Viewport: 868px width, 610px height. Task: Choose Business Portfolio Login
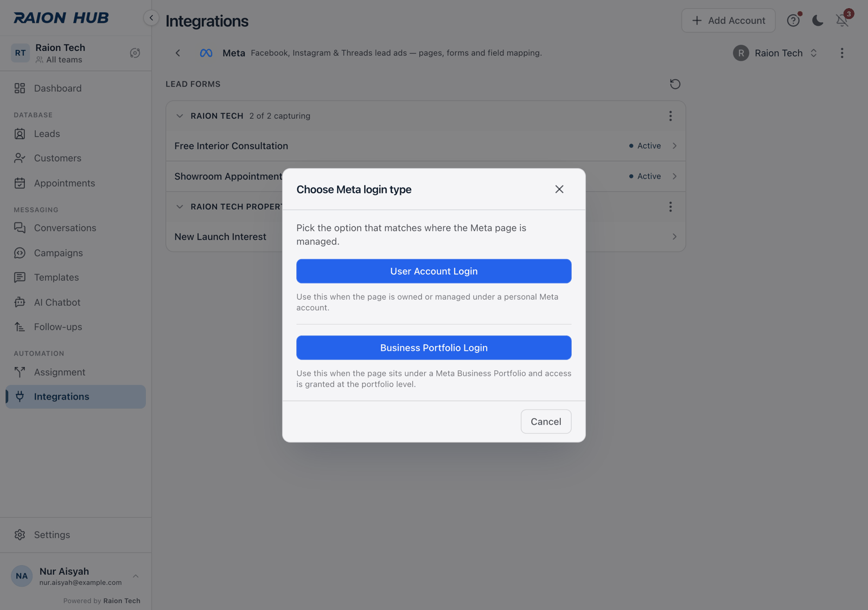point(434,348)
